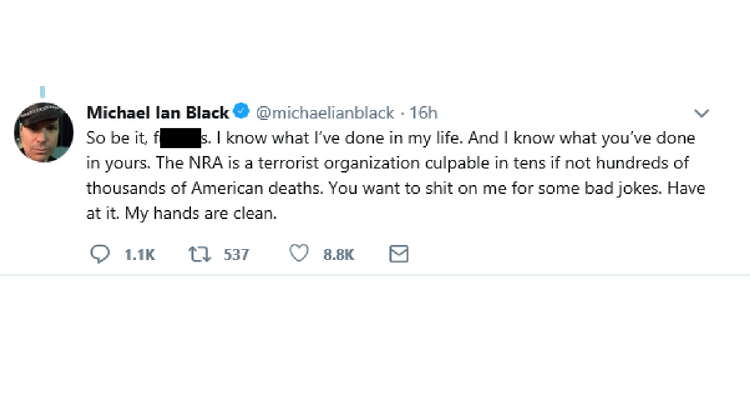
Task: Click the blue verified badge
Action: coord(241,112)
